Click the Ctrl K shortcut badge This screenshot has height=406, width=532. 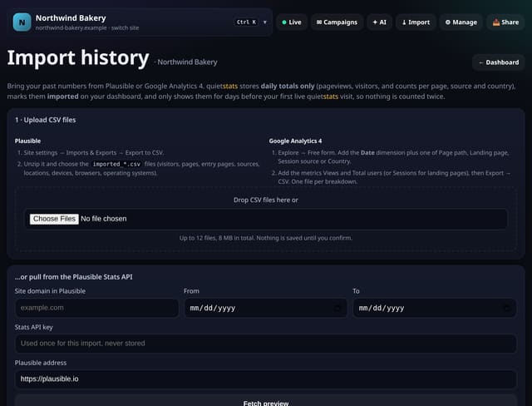[x=246, y=22]
